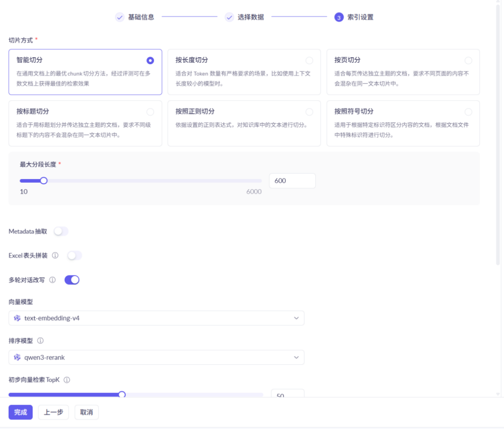Click the TopK value input showing 50
504x429 pixels.
coord(288,393)
